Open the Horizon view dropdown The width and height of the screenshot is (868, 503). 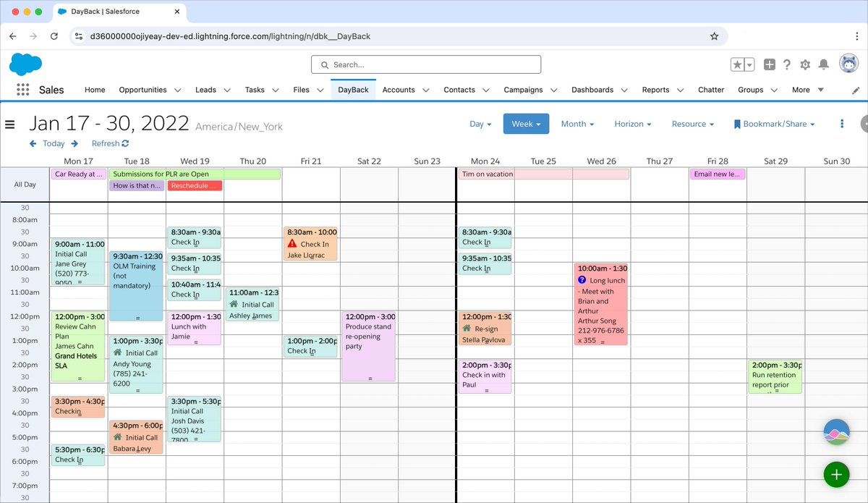pyautogui.click(x=633, y=124)
